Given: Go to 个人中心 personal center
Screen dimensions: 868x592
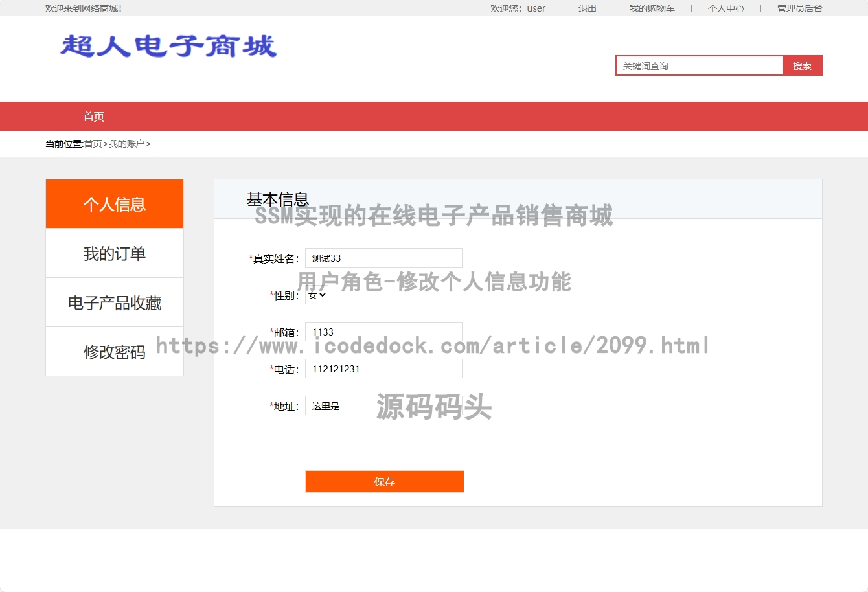Looking at the screenshot, I should [725, 8].
